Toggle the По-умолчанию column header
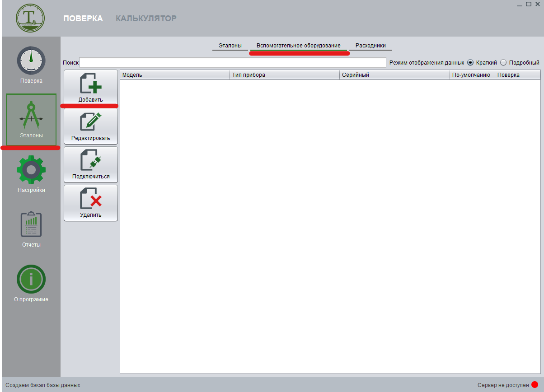This screenshot has height=392, width=544. tap(472, 75)
